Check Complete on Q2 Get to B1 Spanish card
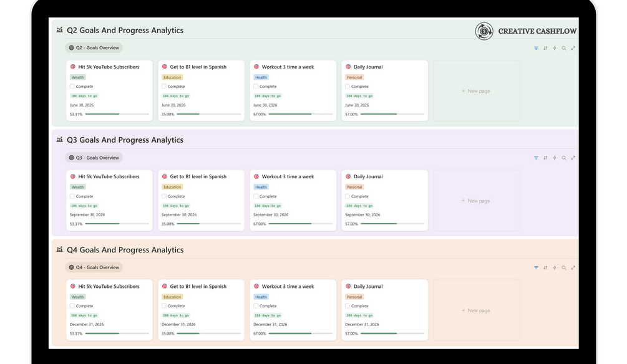This screenshot has width=627, height=364. [x=164, y=86]
